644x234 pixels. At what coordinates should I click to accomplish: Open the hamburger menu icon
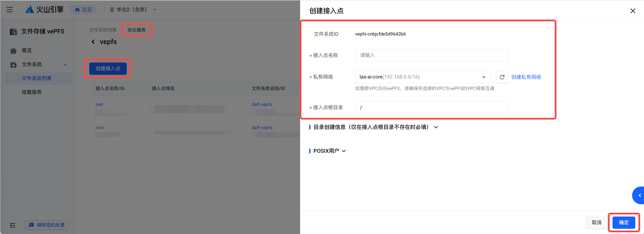(10, 10)
